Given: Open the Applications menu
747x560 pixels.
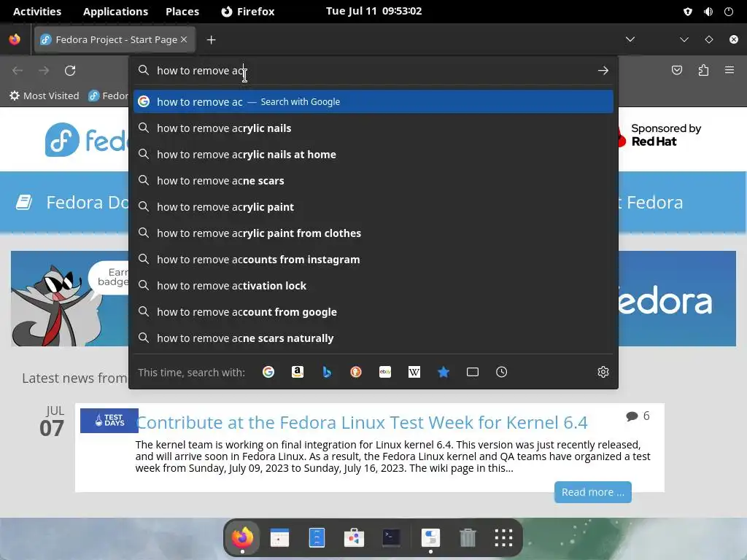Looking at the screenshot, I should pos(115,12).
